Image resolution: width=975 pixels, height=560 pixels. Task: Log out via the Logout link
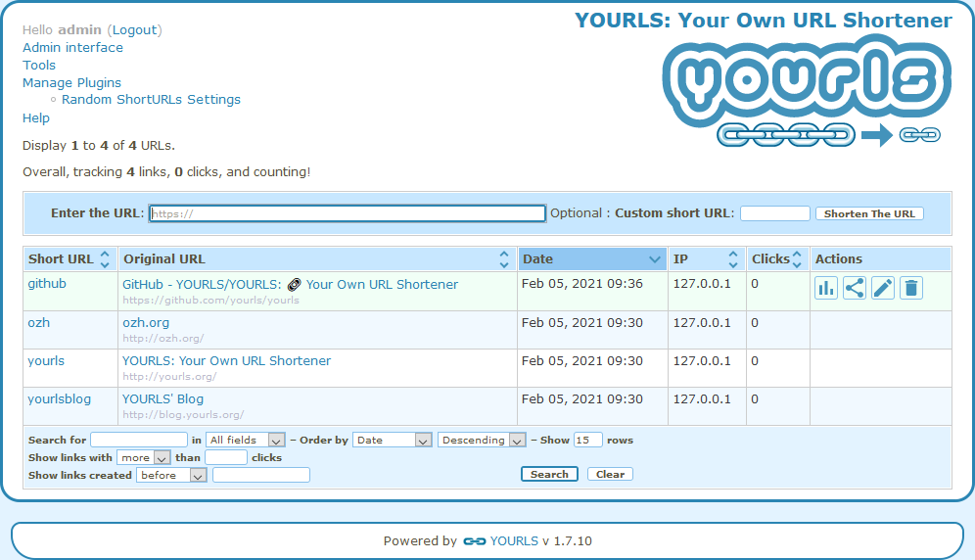pyautogui.click(x=135, y=30)
